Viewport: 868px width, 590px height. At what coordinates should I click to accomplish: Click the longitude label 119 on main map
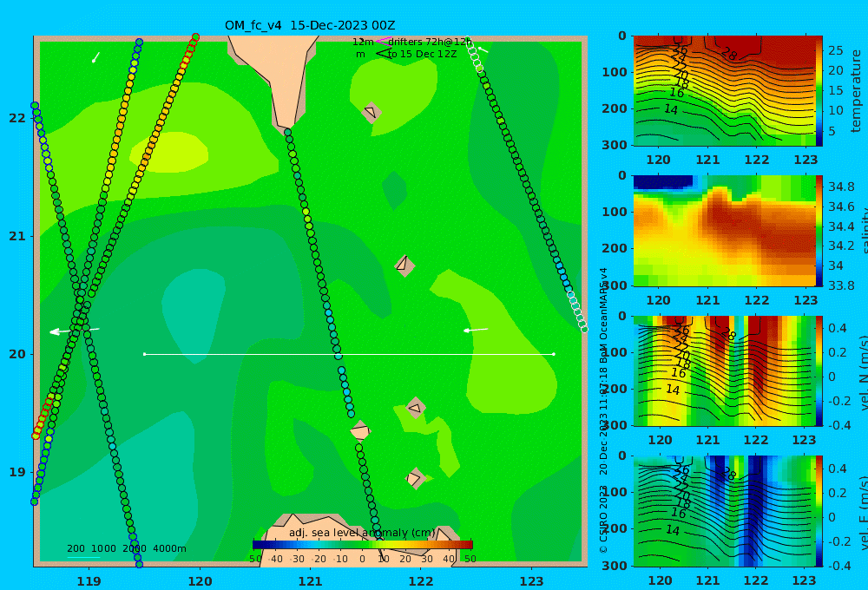click(89, 581)
